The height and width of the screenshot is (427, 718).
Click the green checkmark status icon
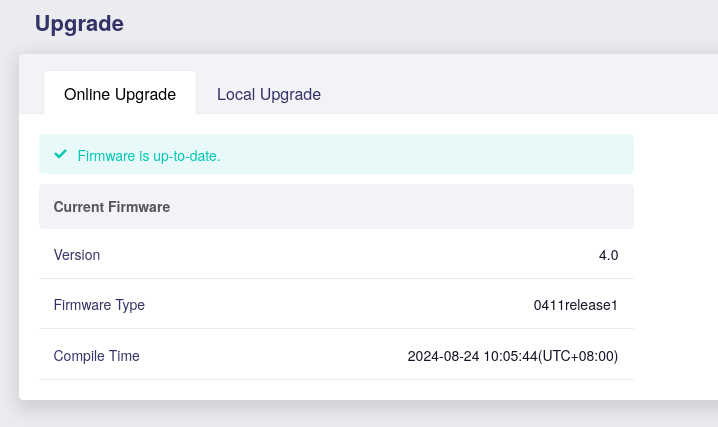coord(60,155)
